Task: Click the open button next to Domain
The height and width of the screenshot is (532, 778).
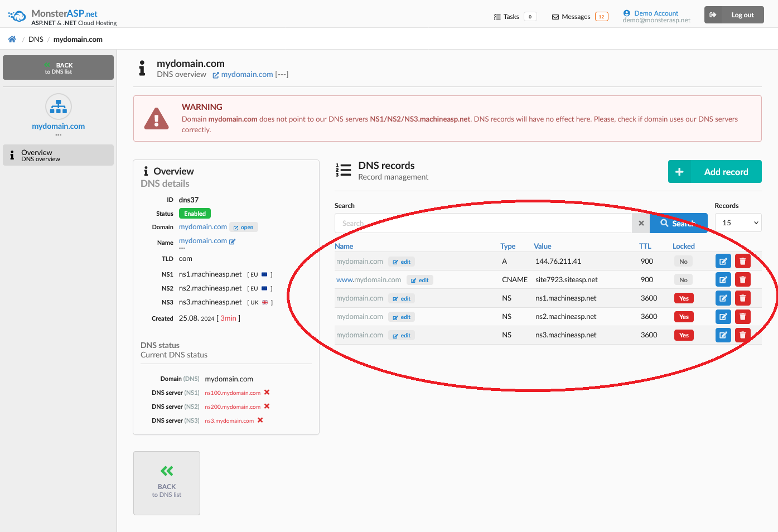Action: coord(244,228)
